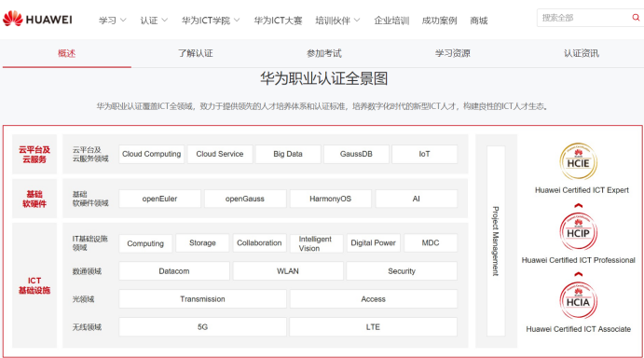This screenshot has height=358, width=644.
Task: Expand the 华为ICT学院 menu chevron
Action: [x=237, y=20]
